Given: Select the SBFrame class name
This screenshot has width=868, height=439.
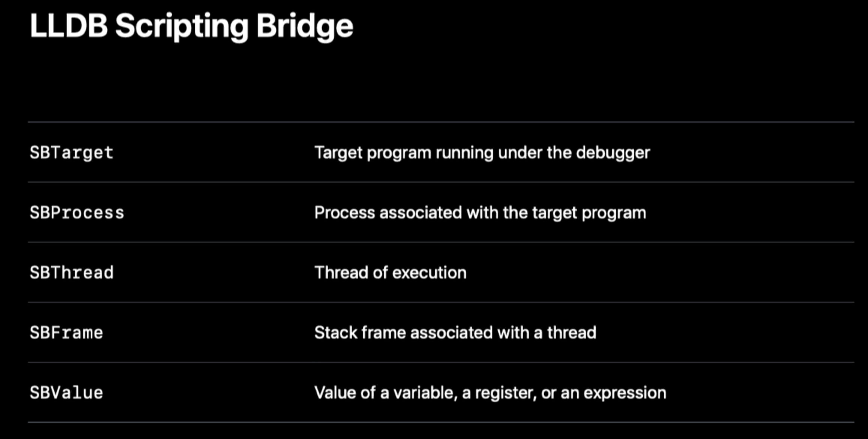Looking at the screenshot, I should pos(66,333).
